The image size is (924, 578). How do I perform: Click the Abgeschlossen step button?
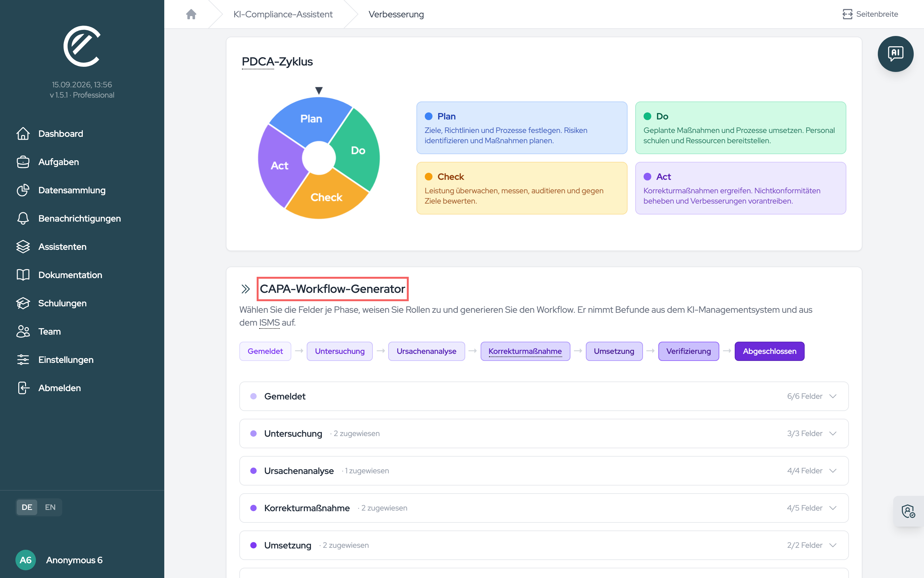tap(769, 351)
